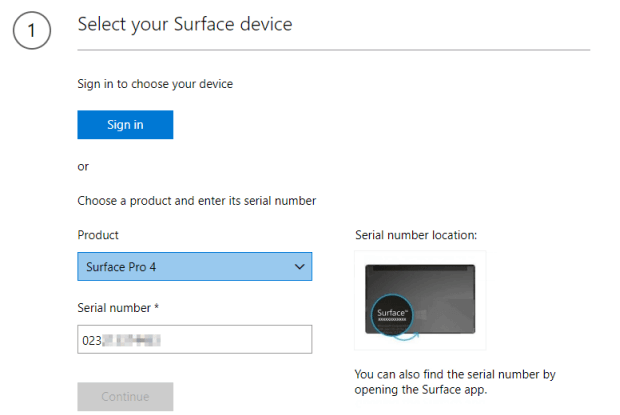Select the 'Select your Surface device' heading
Screen dimensions: 620x415
coord(185,24)
